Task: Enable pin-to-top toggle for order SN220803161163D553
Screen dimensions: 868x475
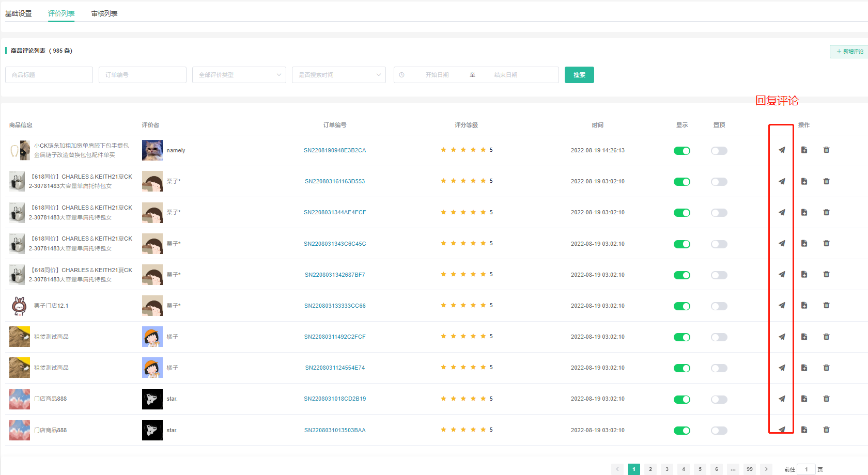Action: click(719, 182)
